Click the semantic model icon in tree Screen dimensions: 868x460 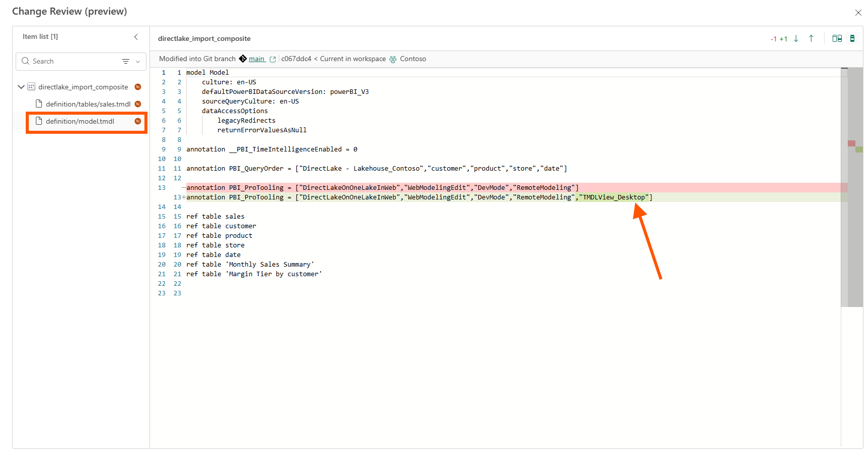click(x=31, y=87)
